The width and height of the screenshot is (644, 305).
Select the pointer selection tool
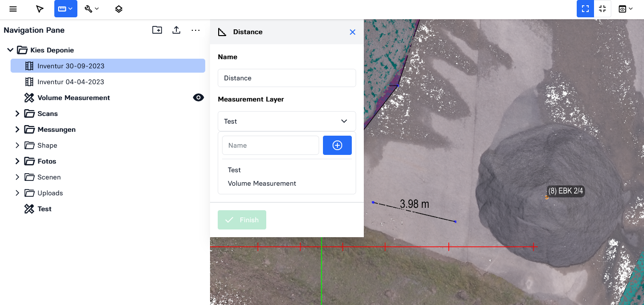pyautogui.click(x=40, y=9)
